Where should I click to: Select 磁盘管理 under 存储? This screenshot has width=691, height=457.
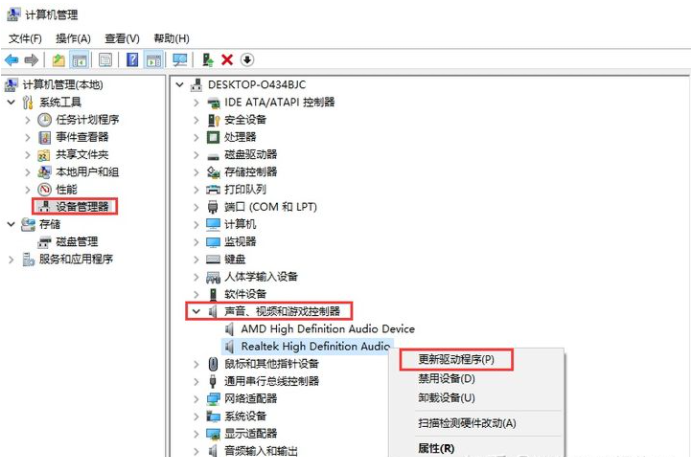(x=68, y=242)
